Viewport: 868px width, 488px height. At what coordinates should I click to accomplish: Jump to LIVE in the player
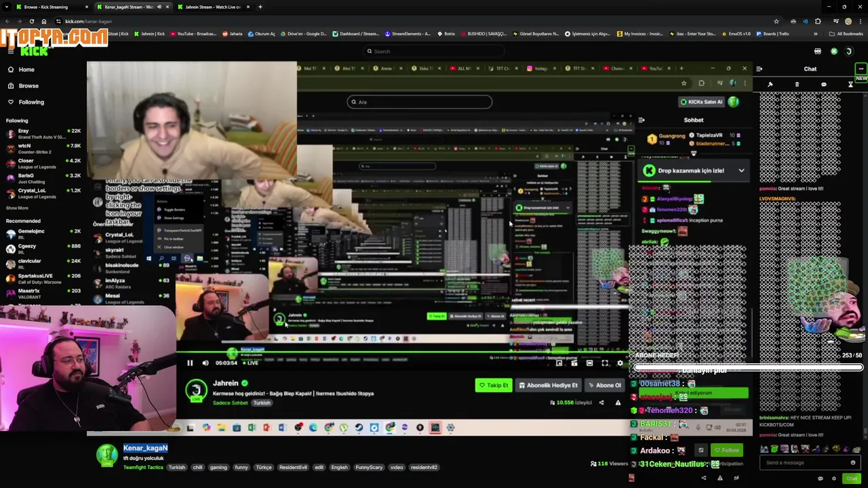pos(250,363)
